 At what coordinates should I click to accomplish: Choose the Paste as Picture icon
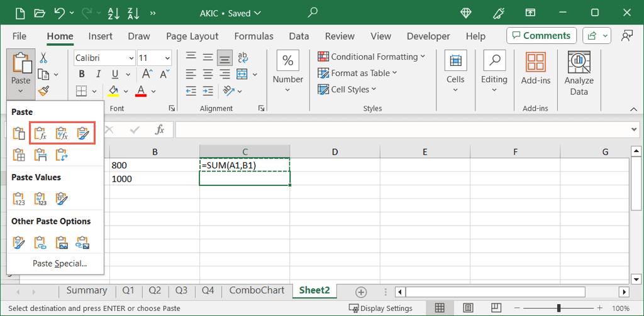[62, 242]
